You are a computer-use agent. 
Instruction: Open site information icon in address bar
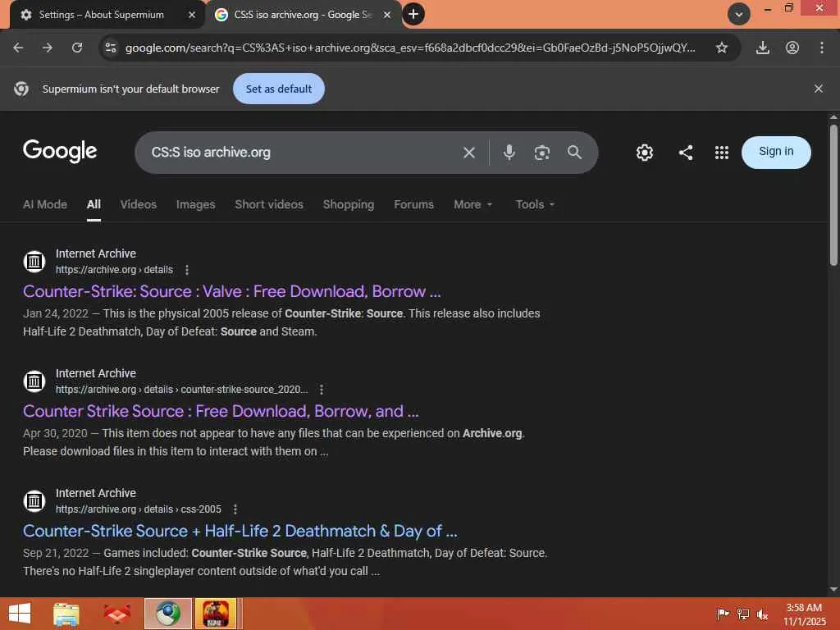(x=111, y=48)
